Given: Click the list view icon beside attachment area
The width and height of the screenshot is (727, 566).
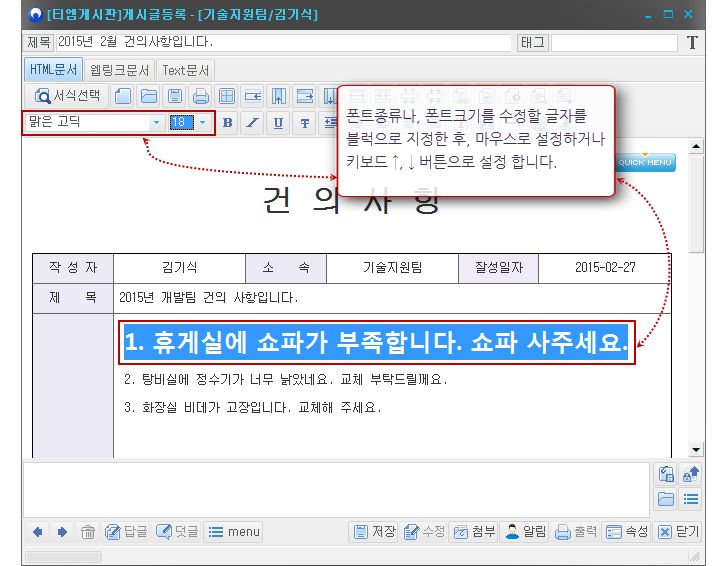Looking at the screenshot, I should 691,499.
